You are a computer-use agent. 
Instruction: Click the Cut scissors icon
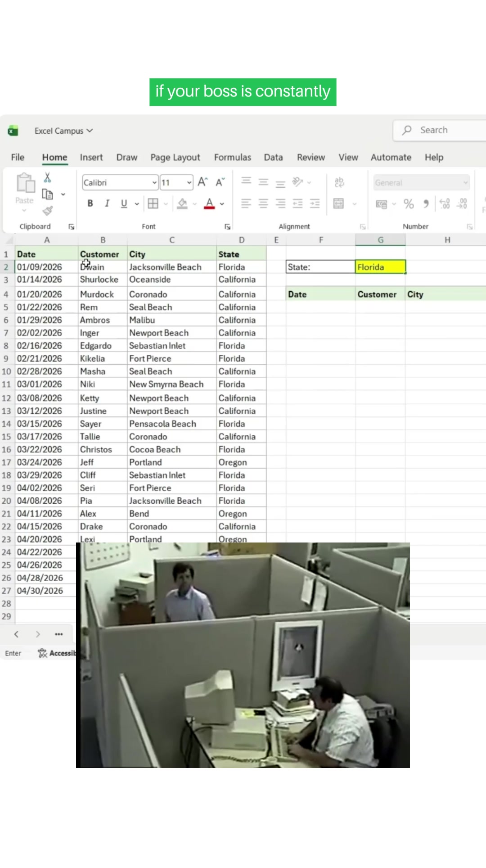coord(47,177)
